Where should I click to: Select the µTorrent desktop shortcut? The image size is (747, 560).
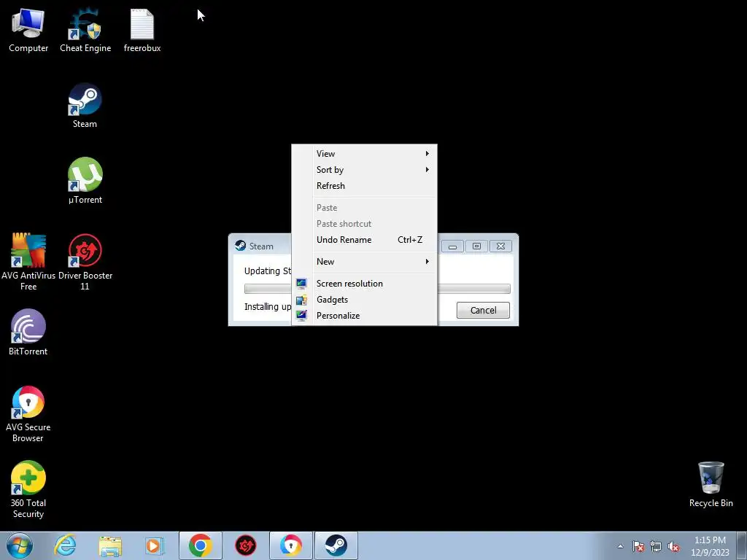(85, 182)
